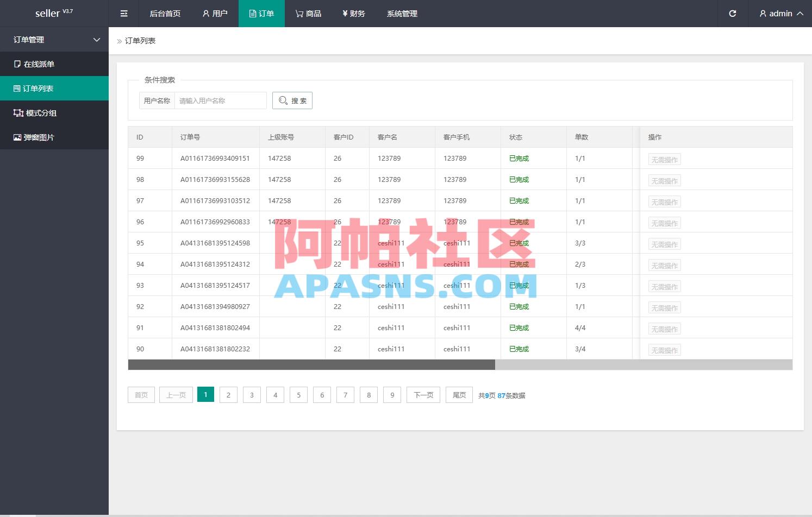Image resolution: width=812 pixels, height=517 pixels.
Task: Click the refresh icon at top right
Action: click(x=732, y=14)
